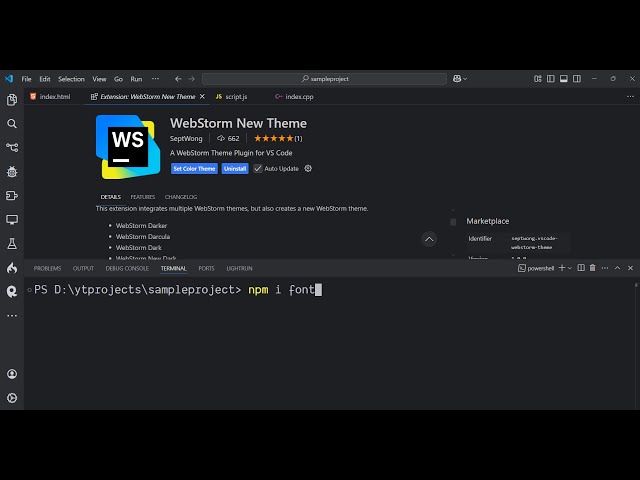Kill terminal using the trash icon

click(593, 268)
